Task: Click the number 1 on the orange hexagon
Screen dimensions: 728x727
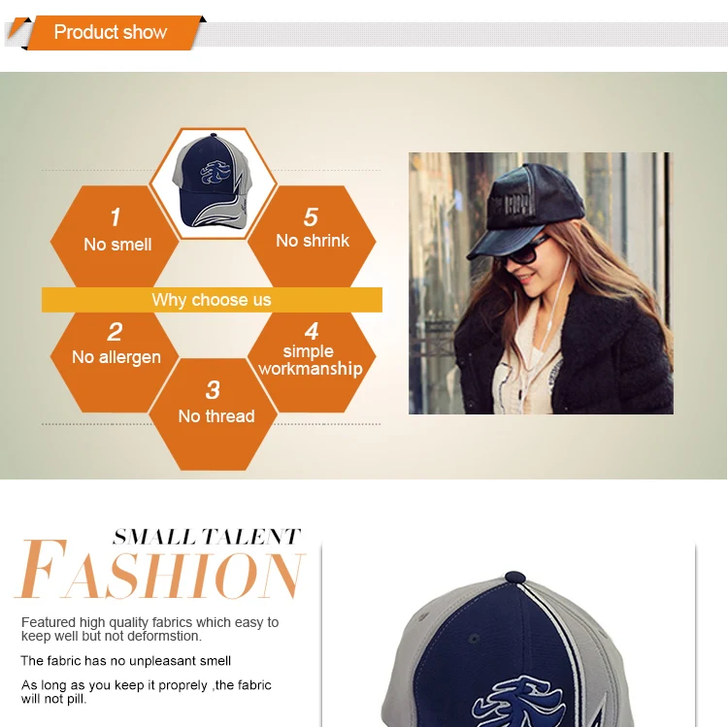Action: [116, 216]
